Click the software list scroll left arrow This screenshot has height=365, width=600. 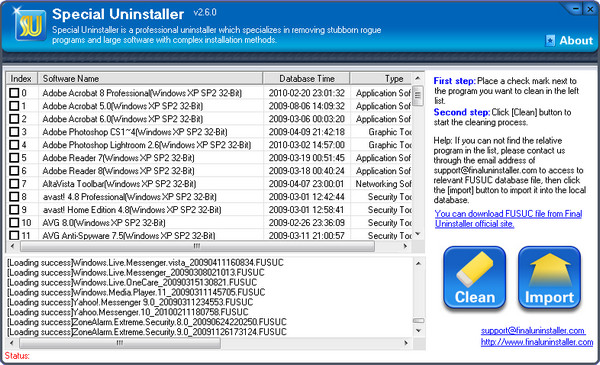pos(12,246)
